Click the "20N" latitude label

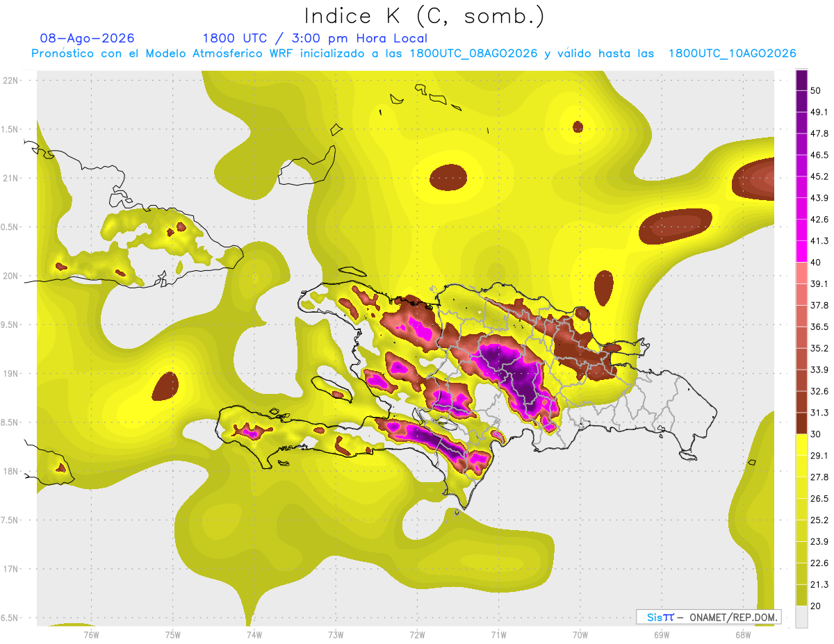10,276
